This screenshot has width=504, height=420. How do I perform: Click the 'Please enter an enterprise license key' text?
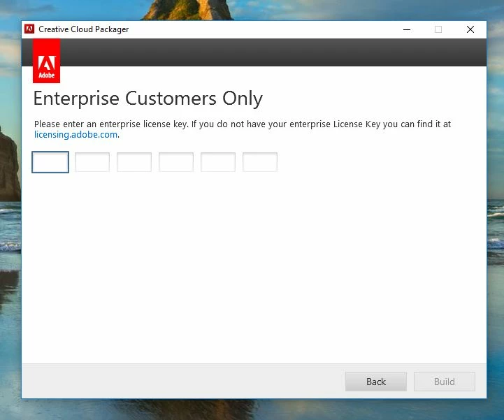point(111,124)
